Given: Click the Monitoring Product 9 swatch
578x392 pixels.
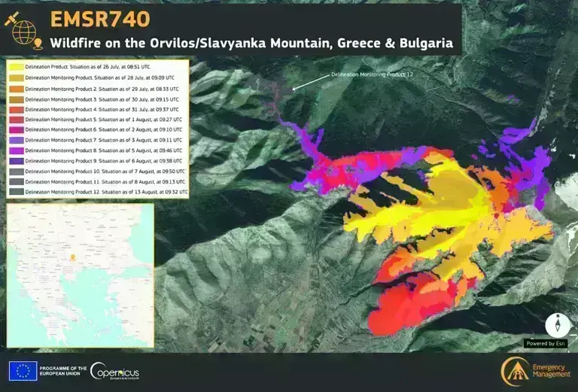Looking at the screenshot, I should click(17, 161).
